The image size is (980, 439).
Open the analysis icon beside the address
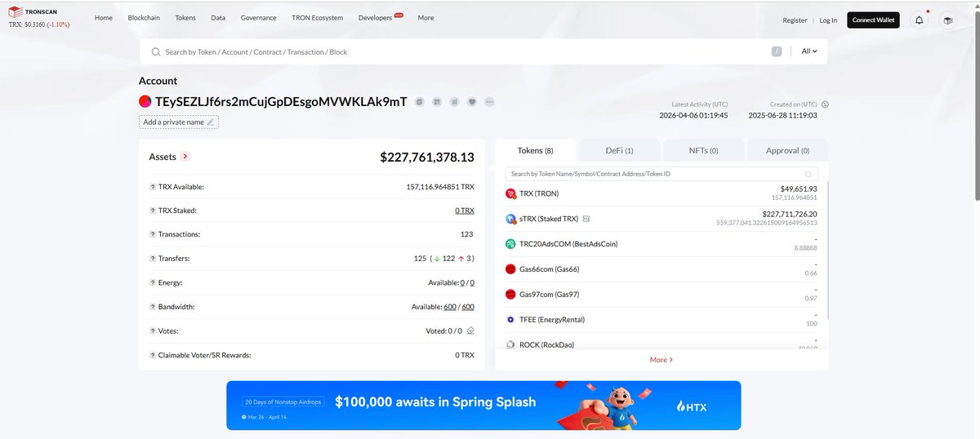coord(454,102)
